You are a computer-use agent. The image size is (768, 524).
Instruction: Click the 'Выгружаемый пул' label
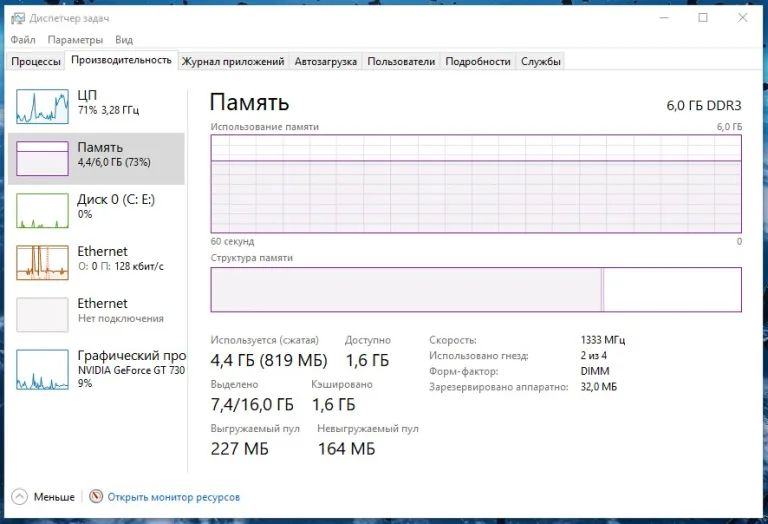tap(255, 429)
